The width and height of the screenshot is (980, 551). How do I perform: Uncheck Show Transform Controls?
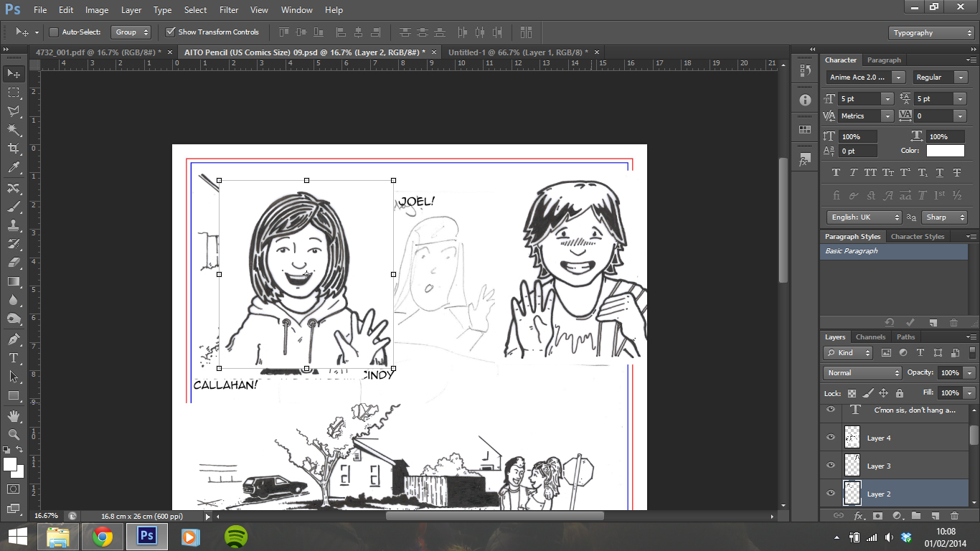(x=171, y=32)
